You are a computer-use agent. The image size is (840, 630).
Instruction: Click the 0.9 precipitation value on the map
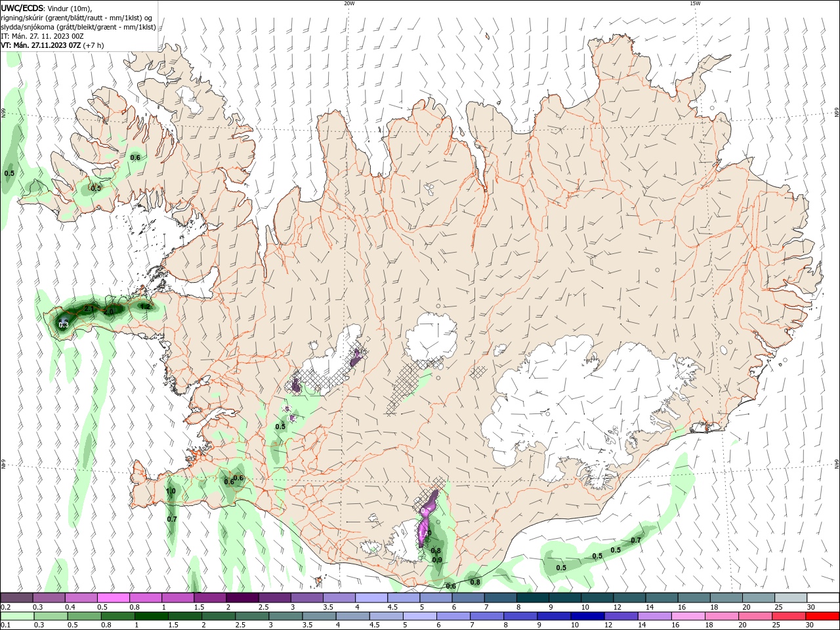[437, 560]
